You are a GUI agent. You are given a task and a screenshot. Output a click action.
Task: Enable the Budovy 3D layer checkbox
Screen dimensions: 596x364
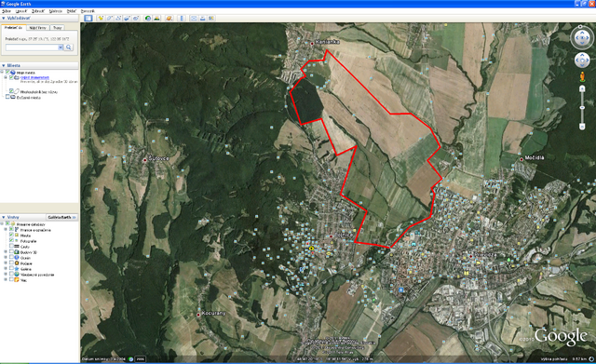[11, 252]
